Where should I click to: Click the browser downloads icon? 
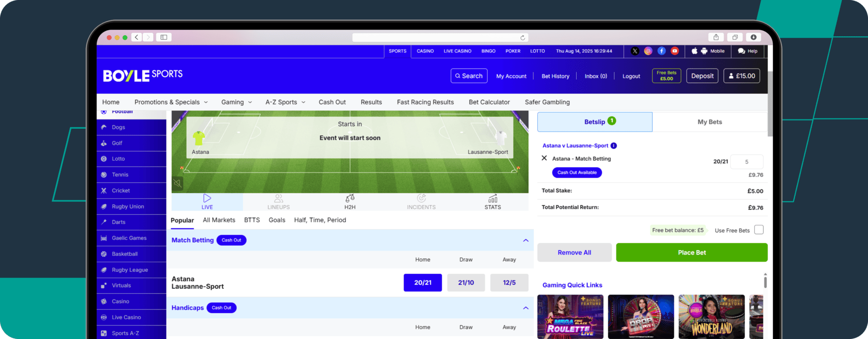pyautogui.click(x=753, y=37)
